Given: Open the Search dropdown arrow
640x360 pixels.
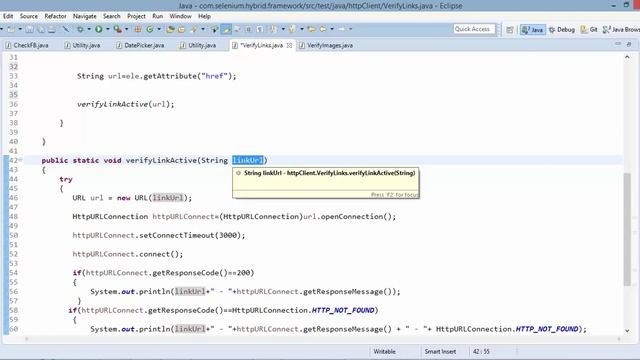Looking at the screenshot, I should (203, 29).
